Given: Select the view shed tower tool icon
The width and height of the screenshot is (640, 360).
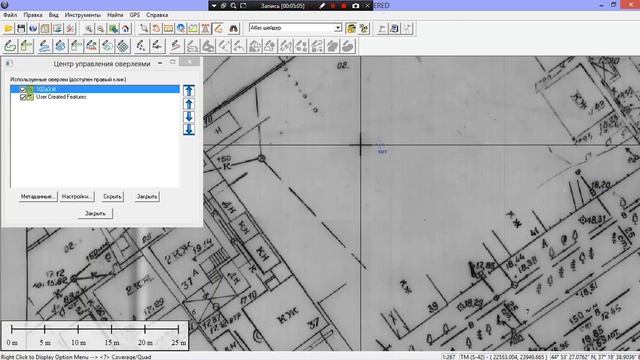Looking at the screenshot, I should (x=205, y=28).
